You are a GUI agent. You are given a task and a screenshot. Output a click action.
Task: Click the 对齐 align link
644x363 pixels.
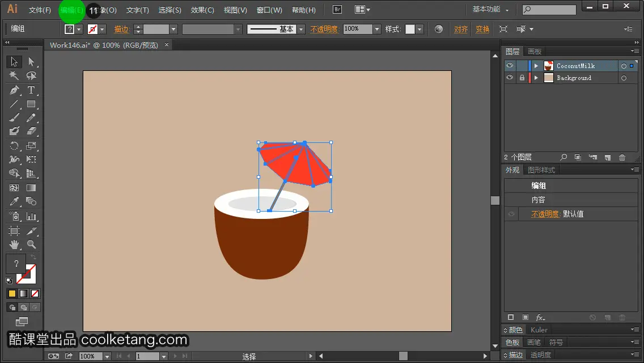[x=461, y=29]
